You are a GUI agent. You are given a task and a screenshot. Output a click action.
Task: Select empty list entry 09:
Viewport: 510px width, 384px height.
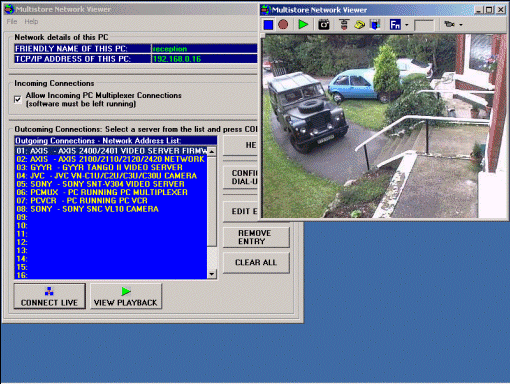(x=111, y=217)
